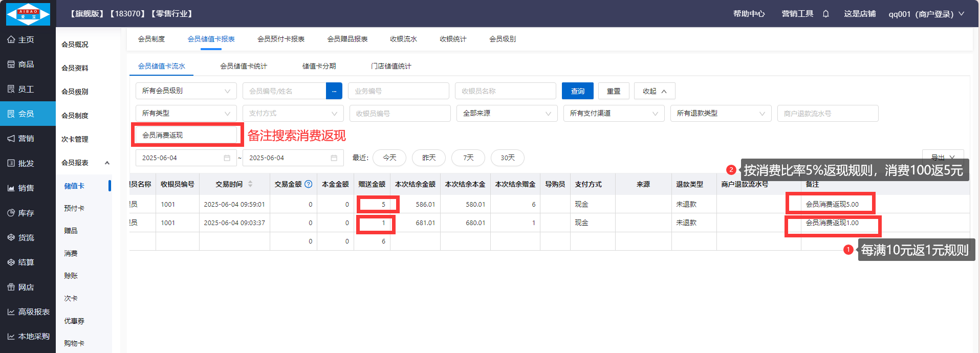980x353 pixels.
Task: Select the 7天 quick date range
Action: [468, 158]
